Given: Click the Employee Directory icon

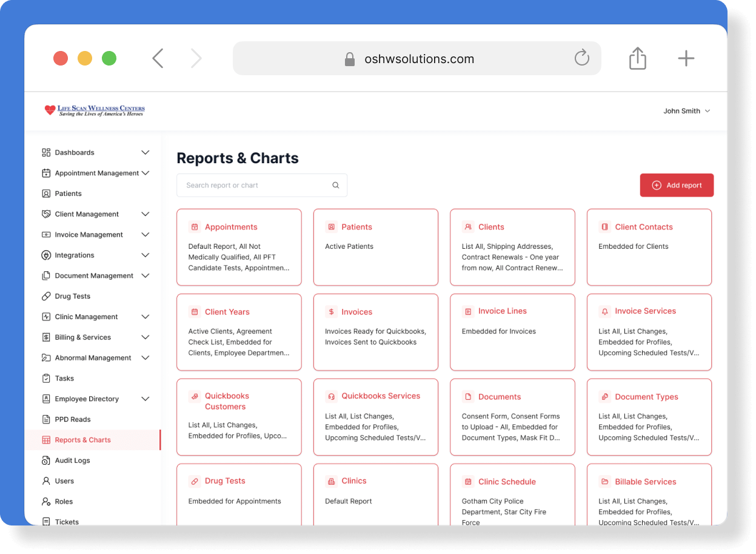Looking at the screenshot, I should click(46, 399).
